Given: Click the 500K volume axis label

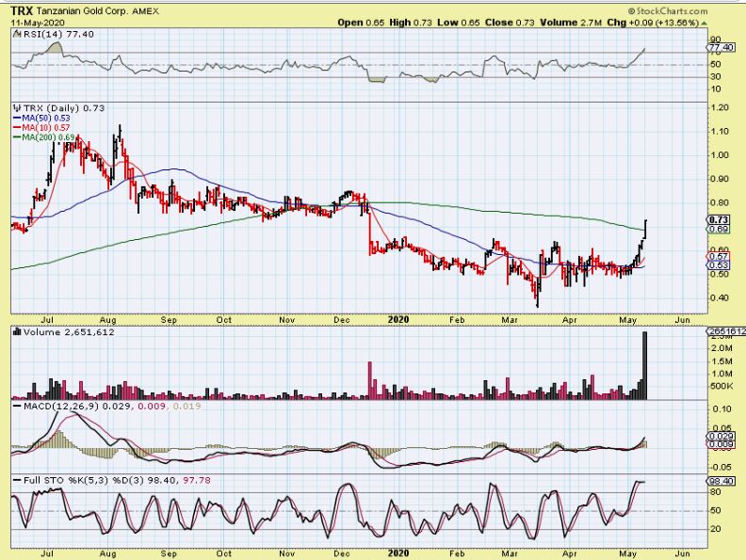Looking at the screenshot, I should pos(722,386).
